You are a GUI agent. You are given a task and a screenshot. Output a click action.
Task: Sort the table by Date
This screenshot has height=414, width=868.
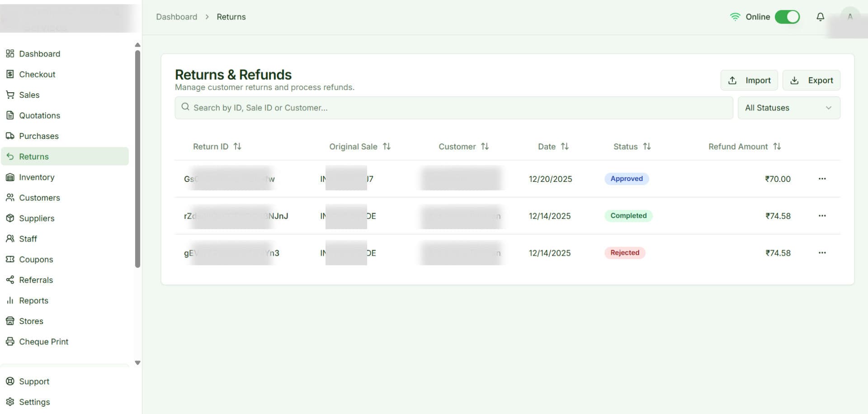pyautogui.click(x=564, y=147)
